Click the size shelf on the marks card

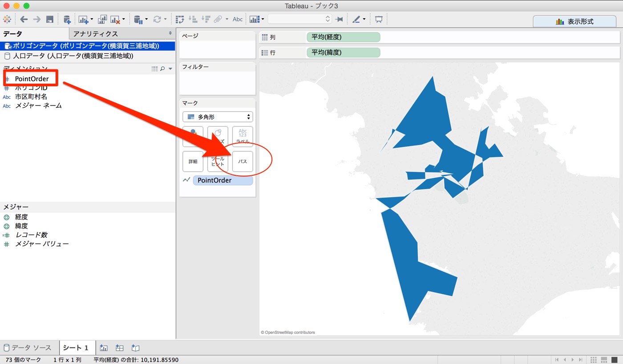coord(218,136)
